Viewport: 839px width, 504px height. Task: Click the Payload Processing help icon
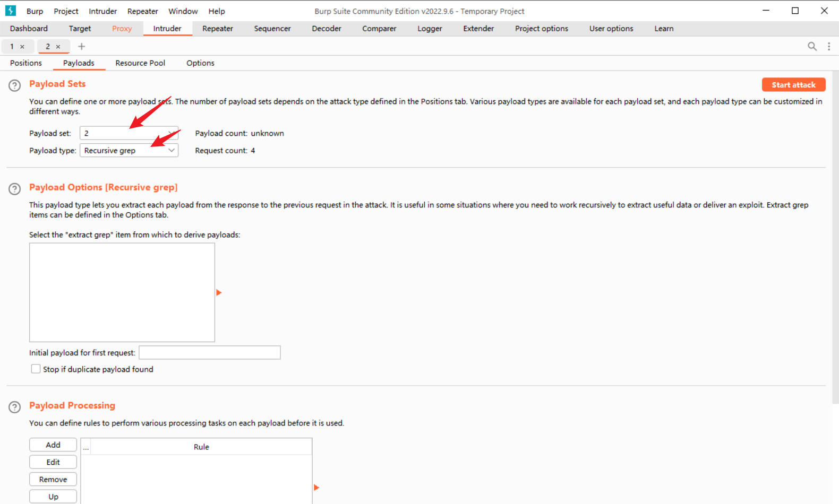[x=15, y=407]
